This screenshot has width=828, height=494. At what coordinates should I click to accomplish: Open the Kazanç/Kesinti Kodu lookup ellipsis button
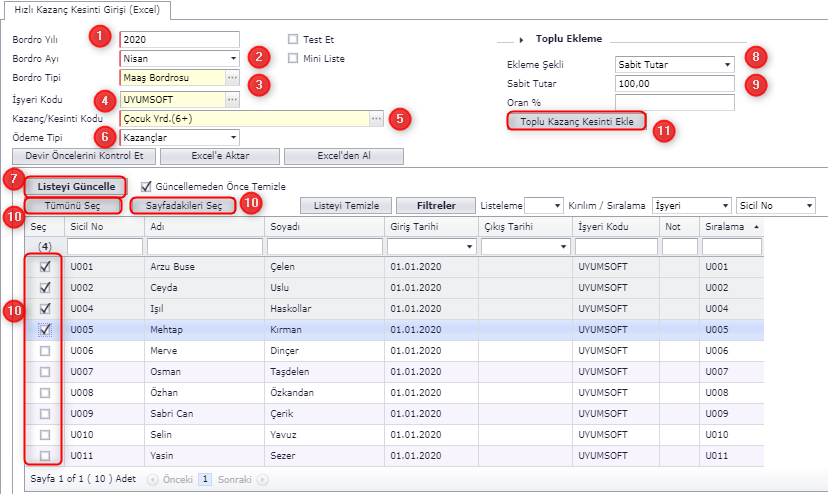(376, 118)
